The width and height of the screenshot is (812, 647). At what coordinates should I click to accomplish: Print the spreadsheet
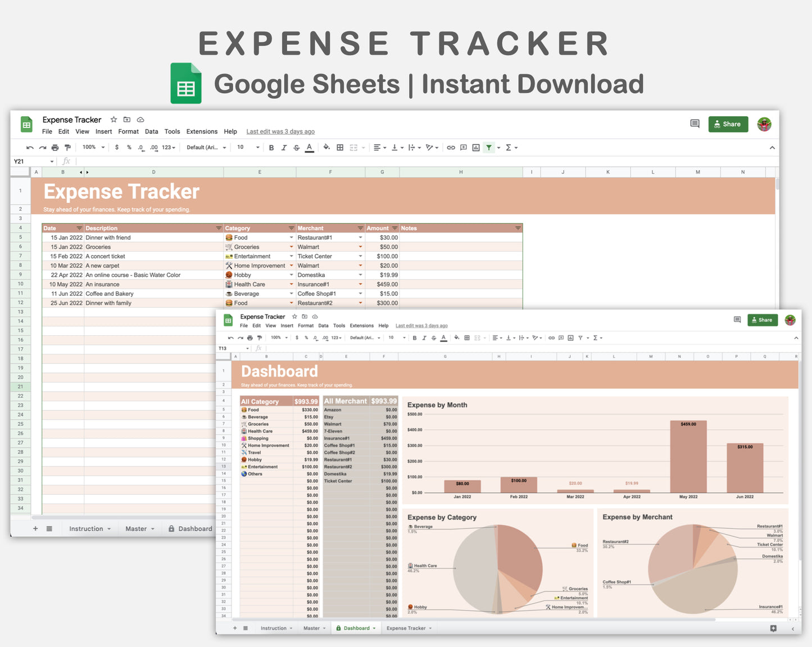coord(55,147)
